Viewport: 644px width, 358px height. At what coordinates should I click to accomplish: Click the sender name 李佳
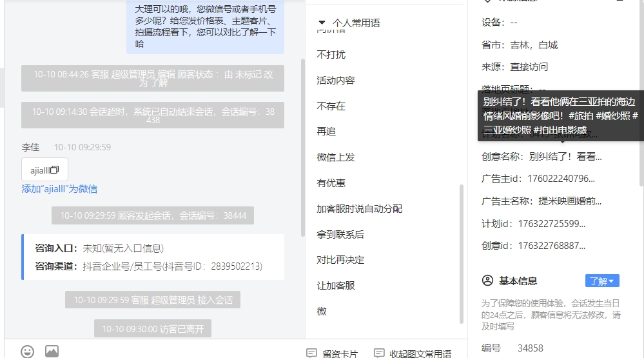pos(30,147)
